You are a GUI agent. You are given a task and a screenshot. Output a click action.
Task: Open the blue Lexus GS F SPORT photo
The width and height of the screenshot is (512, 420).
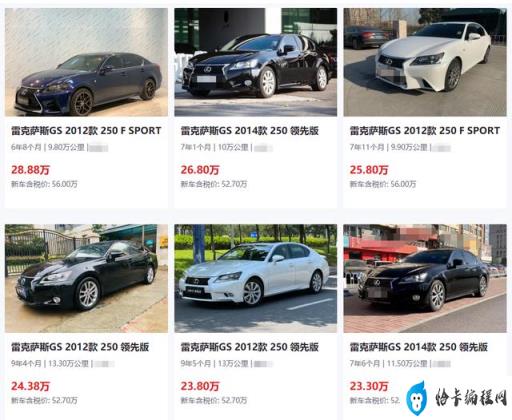pyautogui.click(x=86, y=62)
